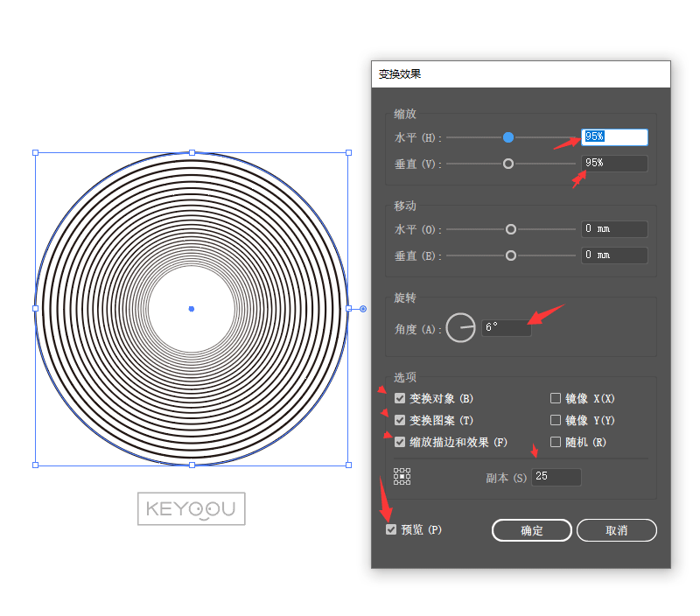Click the 角度 rotation angle input field

(x=506, y=327)
